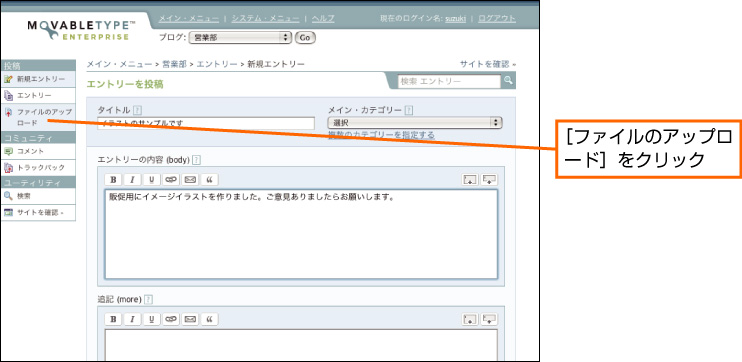The image size is (742, 362).
Task: Click 複数のカテゴリーを指定する link
Action: click(381, 135)
